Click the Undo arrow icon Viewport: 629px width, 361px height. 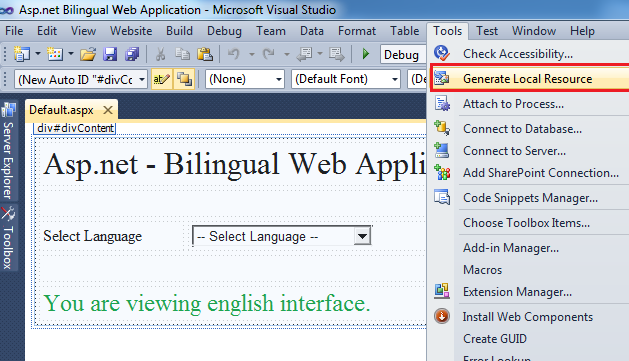coord(233,54)
